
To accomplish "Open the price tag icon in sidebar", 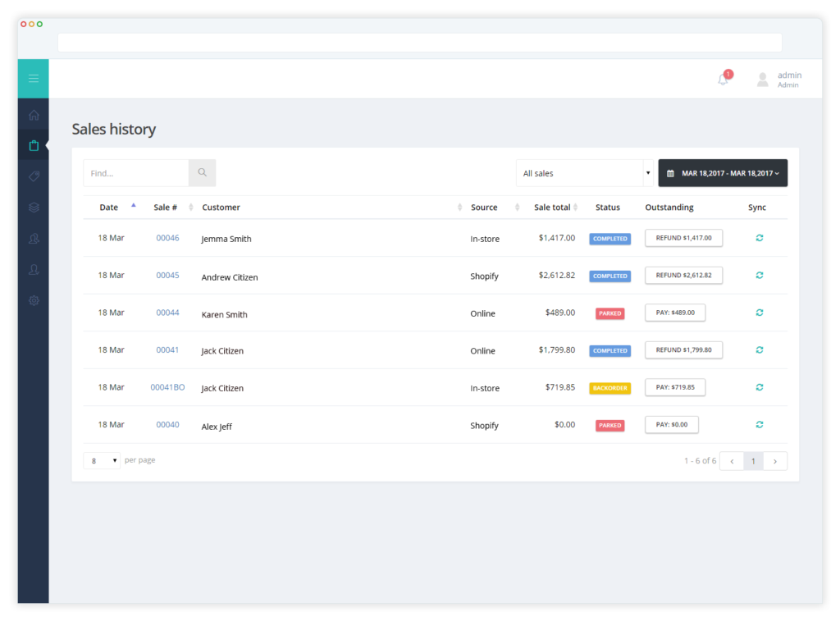I will click(x=34, y=176).
